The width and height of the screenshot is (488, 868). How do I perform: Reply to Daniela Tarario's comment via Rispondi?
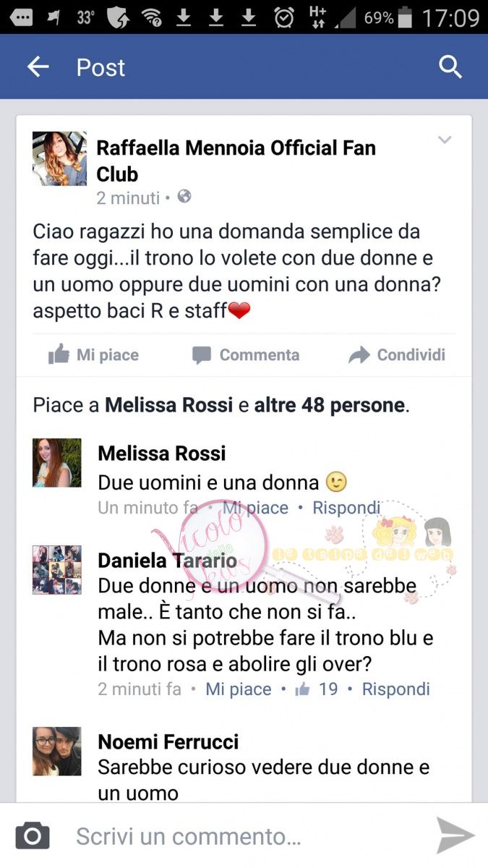(x=396, y=689)
